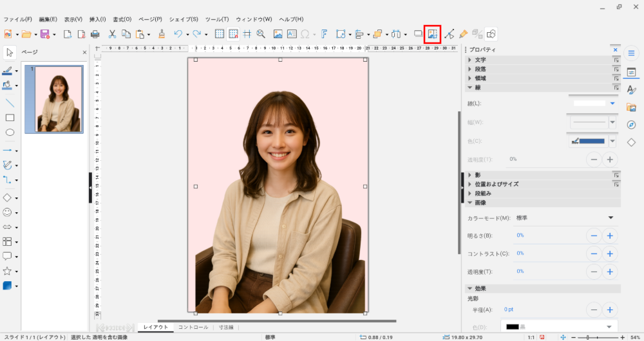Viewport: 644px width, 341px height.
Task: Redo the last undone action
Action: click(x=196, y=34)
